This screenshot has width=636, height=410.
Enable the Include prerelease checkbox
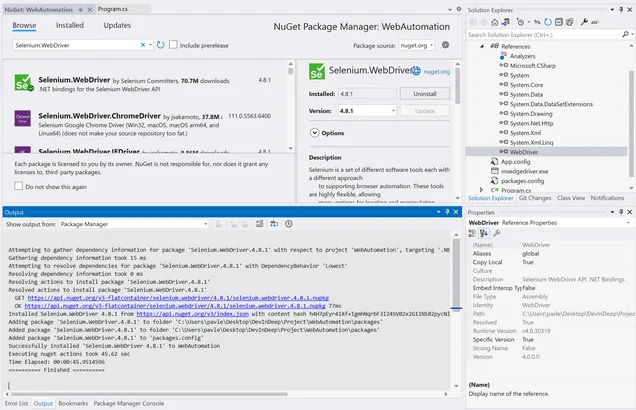tap(173, 45)
